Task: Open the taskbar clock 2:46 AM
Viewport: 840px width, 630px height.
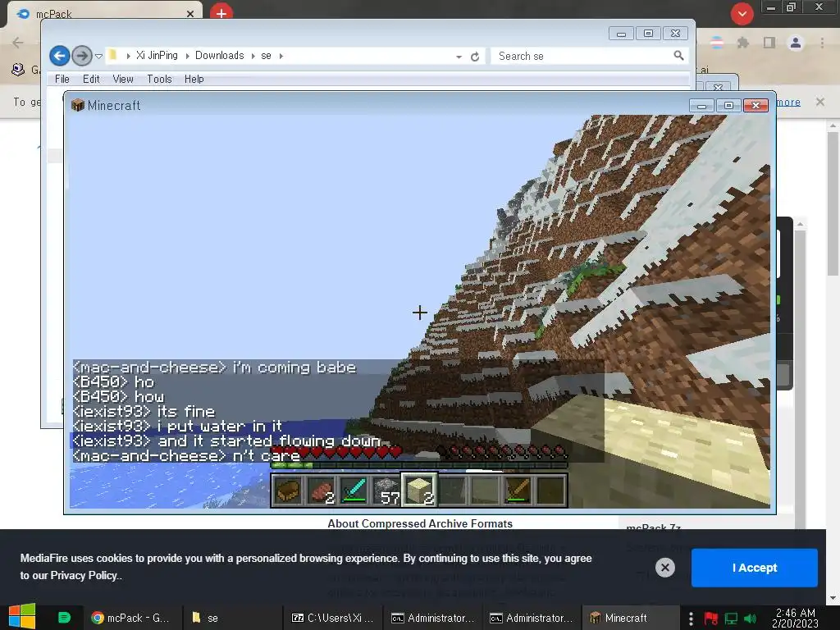Action: pos(795,618)
